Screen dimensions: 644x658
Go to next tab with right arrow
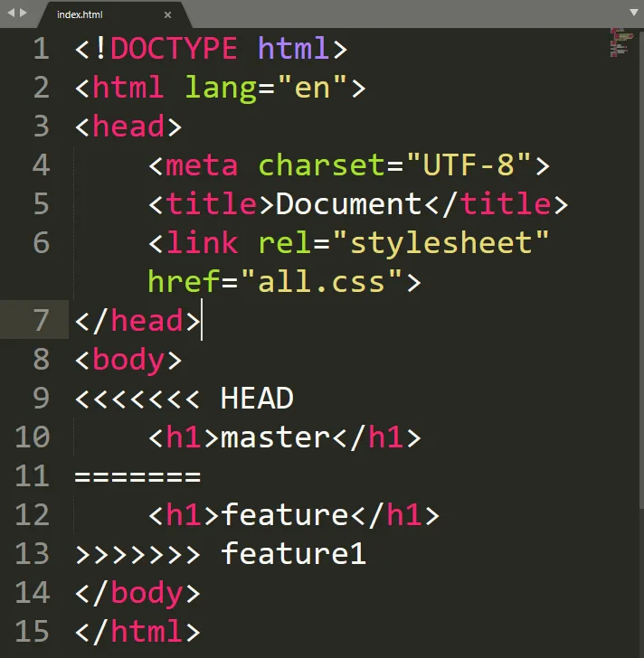tap(24, 13)
